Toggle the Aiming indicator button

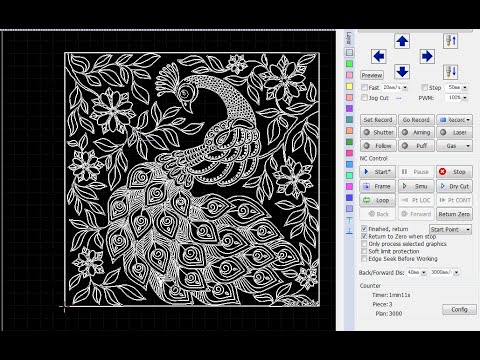[416, 132]
